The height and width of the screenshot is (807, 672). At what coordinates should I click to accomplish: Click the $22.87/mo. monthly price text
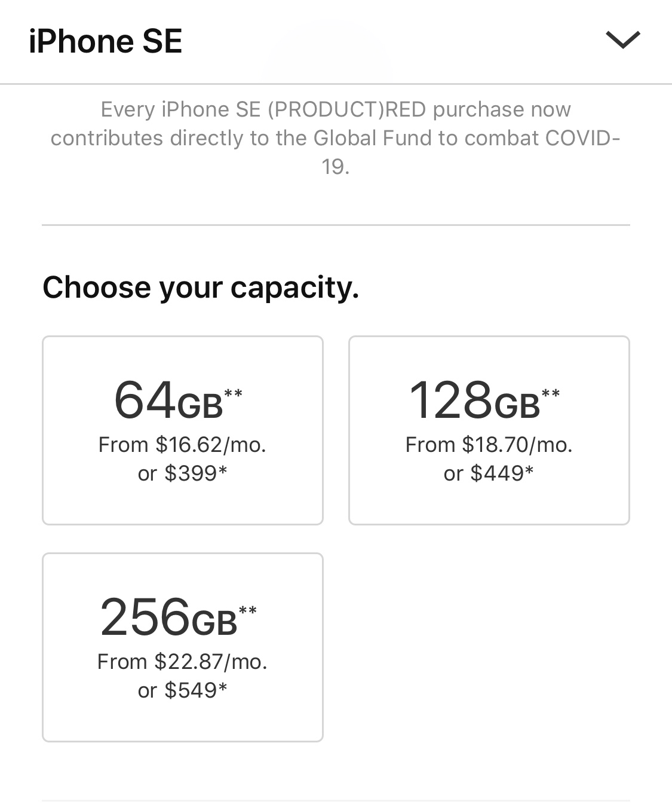(x=182, y=662)
